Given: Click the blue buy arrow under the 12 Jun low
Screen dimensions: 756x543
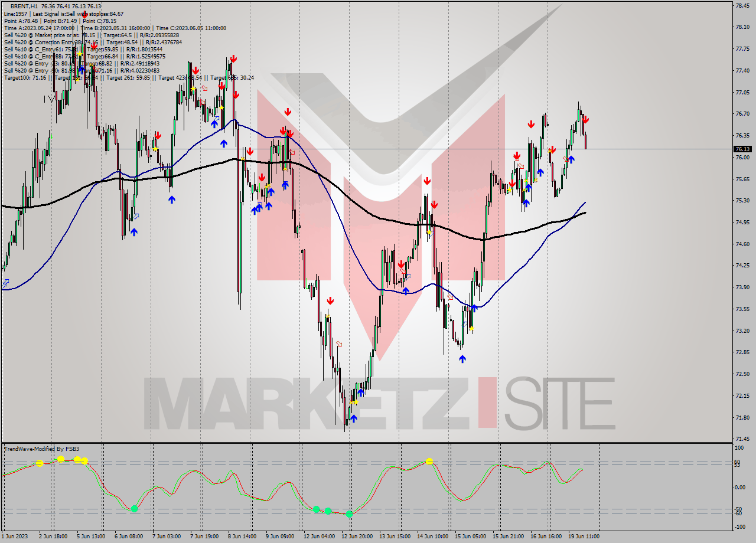Looking at the screenshot, I should (353, 418).
